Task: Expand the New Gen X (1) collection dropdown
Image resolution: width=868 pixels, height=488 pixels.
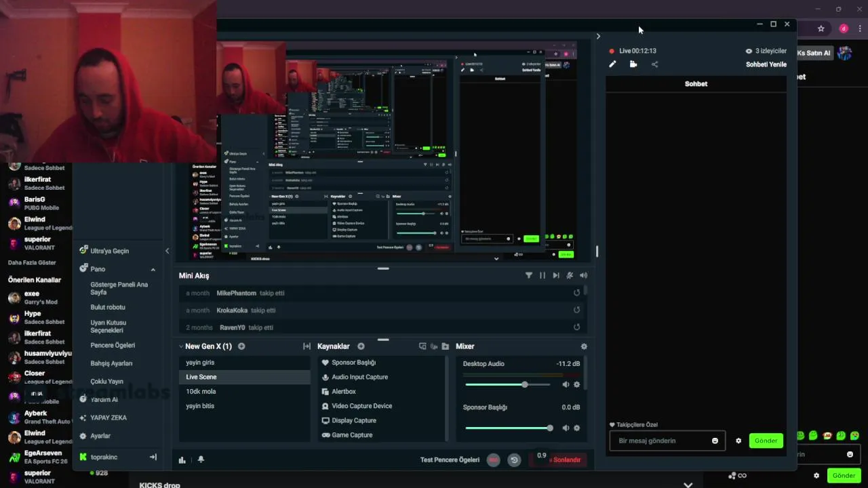Action: 182,346
